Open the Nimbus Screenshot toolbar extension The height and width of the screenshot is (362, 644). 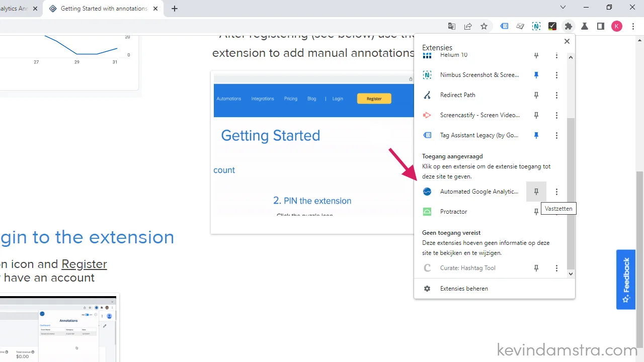536,26
